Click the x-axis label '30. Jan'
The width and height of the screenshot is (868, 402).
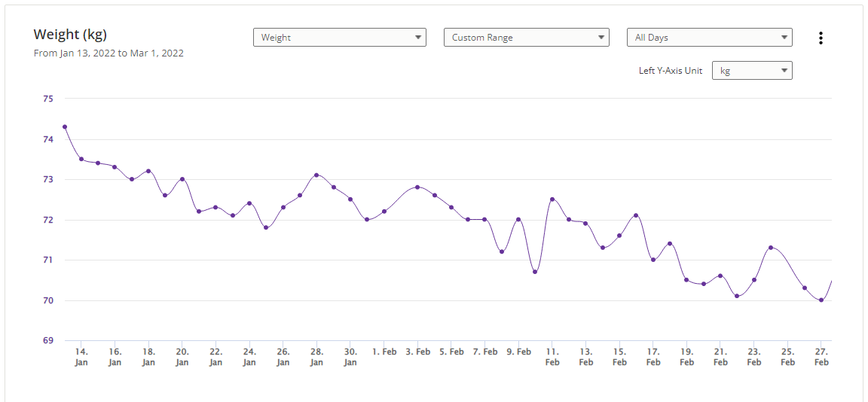pos(350,357)
